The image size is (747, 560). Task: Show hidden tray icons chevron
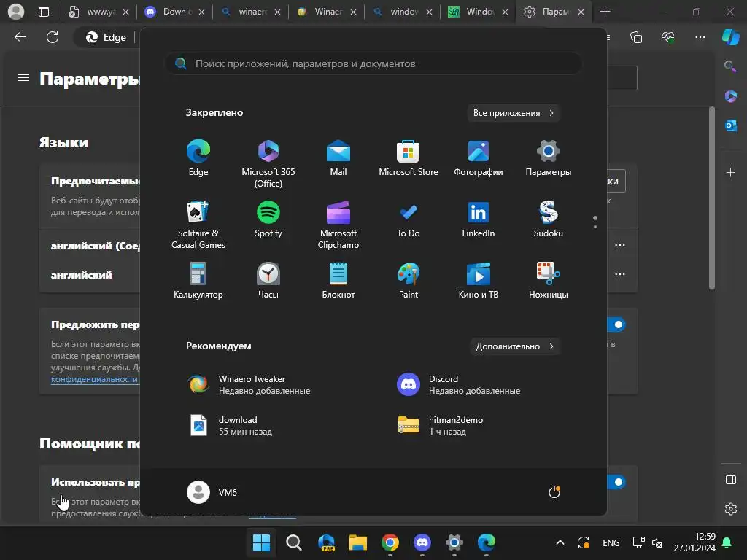pyautogui.click(x=560, y=542)
